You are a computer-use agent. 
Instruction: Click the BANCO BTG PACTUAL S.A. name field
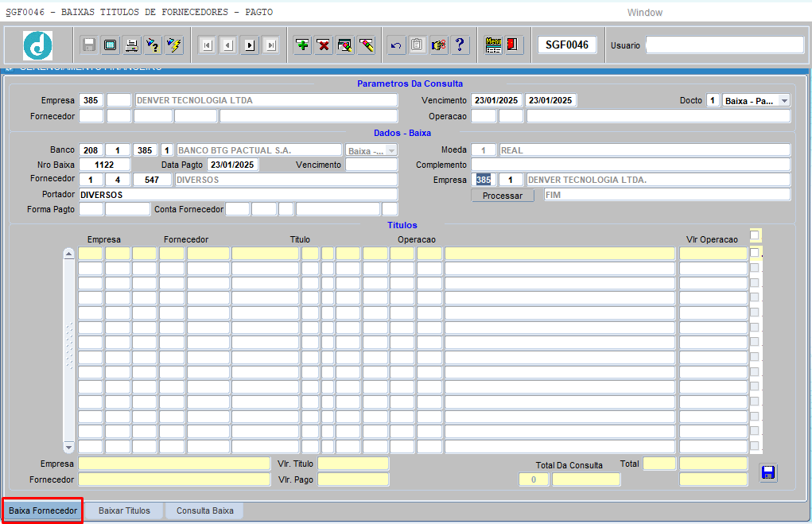point(259,150)
